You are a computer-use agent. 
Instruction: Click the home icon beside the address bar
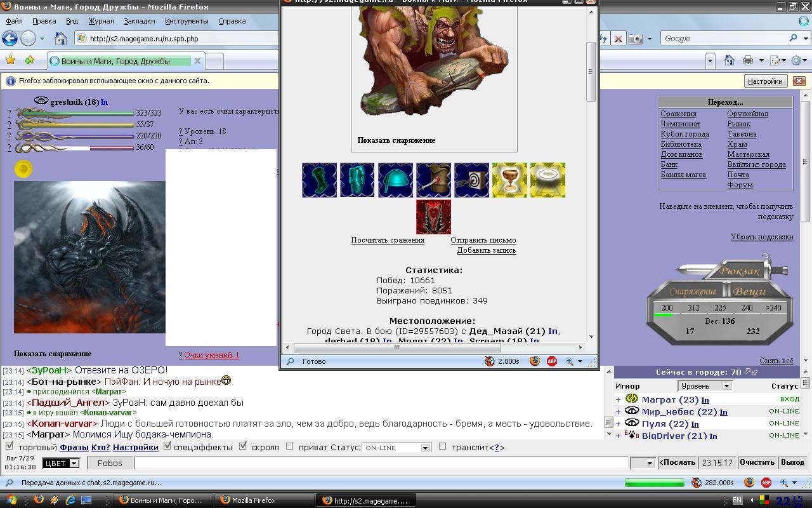click(x=61, y=39)
